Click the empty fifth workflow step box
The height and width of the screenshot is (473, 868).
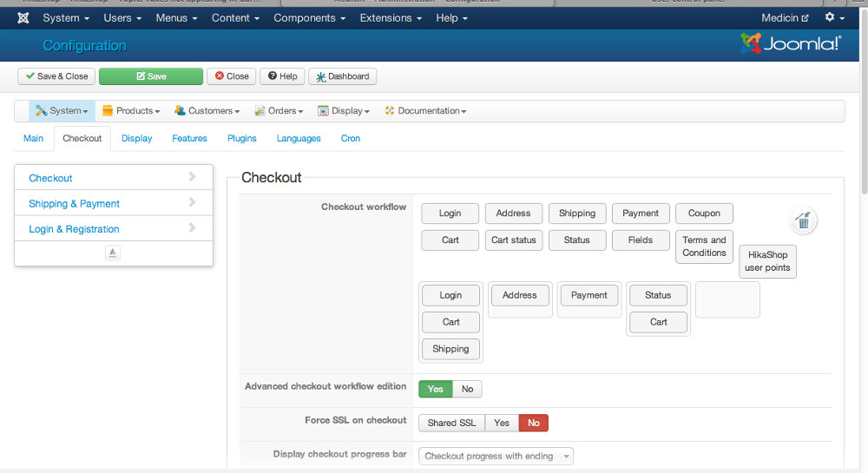(727, 299)
